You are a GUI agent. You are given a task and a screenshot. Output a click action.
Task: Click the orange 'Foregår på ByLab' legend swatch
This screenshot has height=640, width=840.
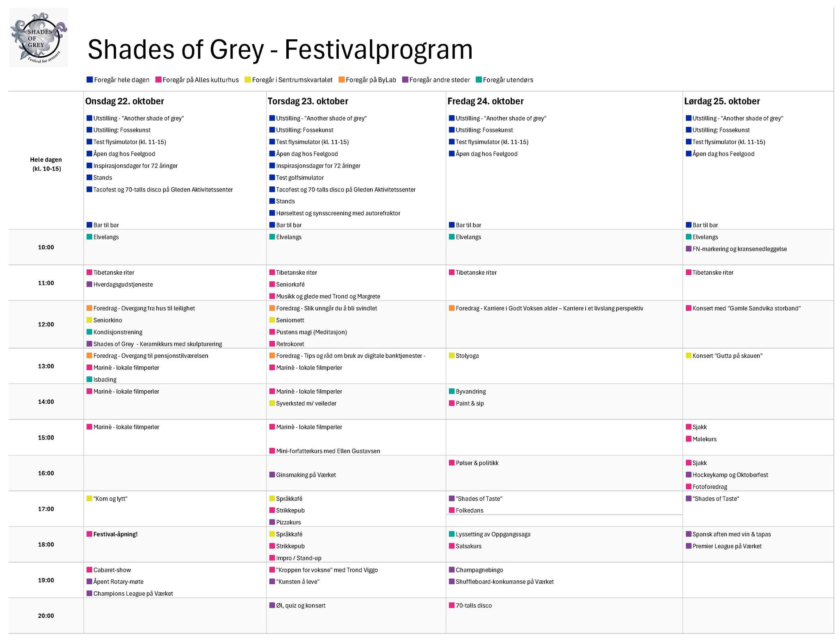(x=341, y=80)
